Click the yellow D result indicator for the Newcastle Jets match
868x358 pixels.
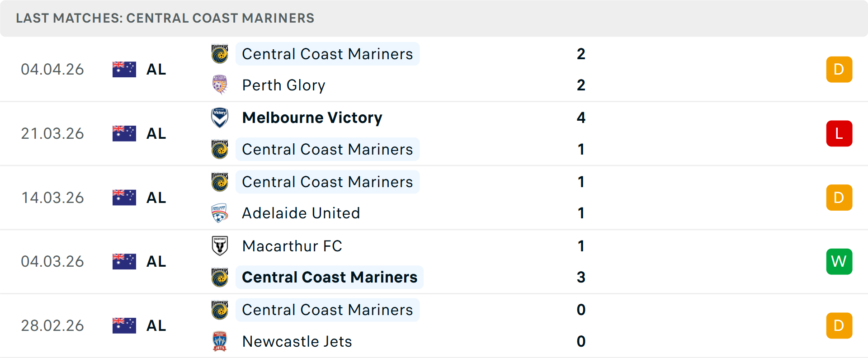[839, 325]
